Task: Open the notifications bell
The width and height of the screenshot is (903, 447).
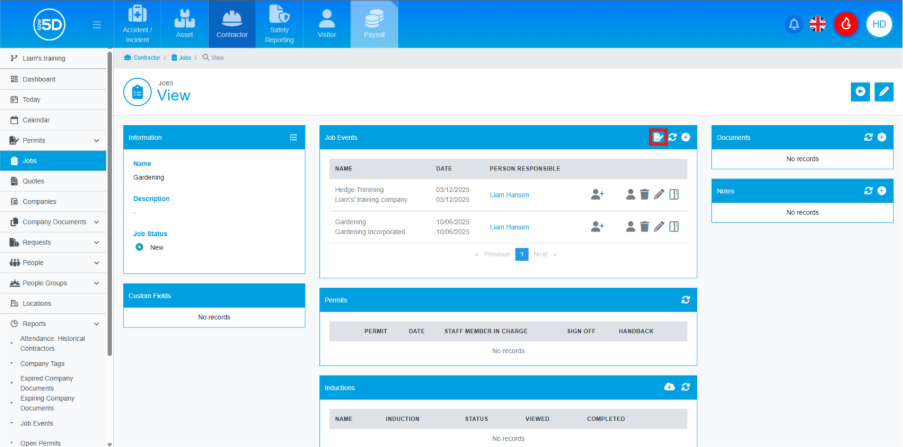Action: coord(794,24)
